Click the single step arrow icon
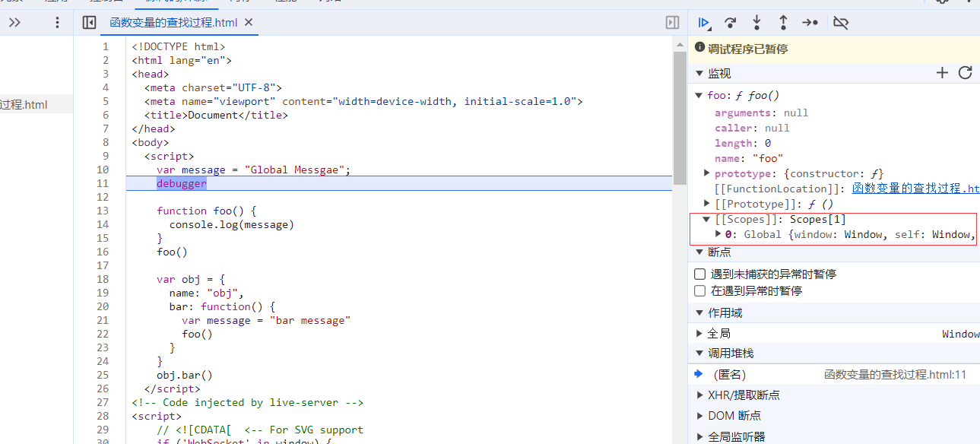This screenshot has width=980, height=444. (x=810, y=23)
